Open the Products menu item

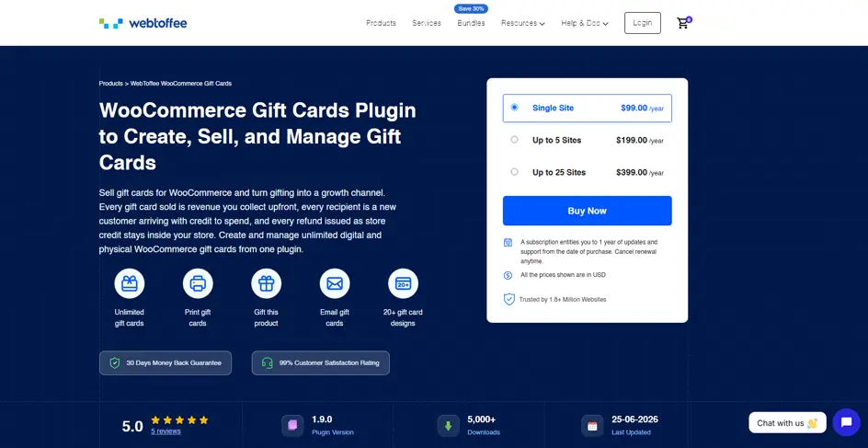pos(381,23)
